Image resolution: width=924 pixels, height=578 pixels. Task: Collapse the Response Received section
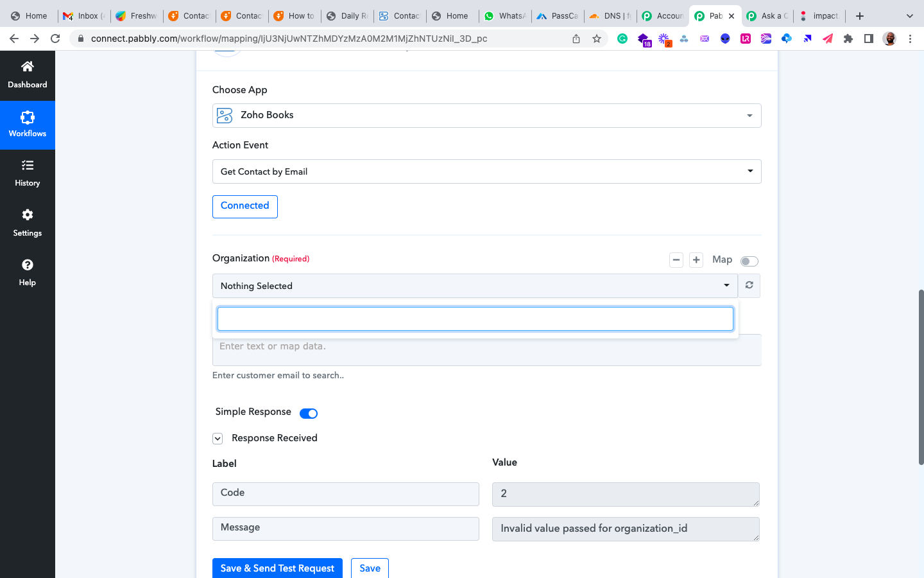(x=218, y=439)
